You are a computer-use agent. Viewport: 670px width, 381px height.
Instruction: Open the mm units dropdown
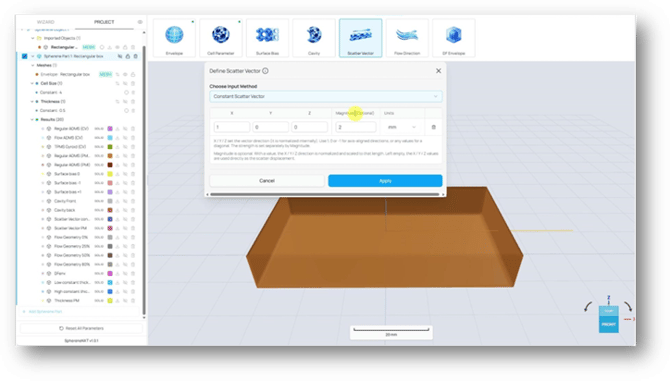point(402,127)
